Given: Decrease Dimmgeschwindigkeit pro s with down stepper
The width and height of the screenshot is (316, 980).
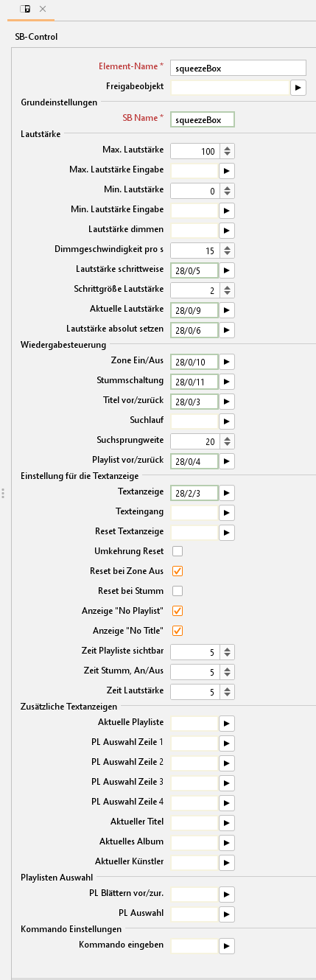Looking at the screenshot, I should (228, 253).
